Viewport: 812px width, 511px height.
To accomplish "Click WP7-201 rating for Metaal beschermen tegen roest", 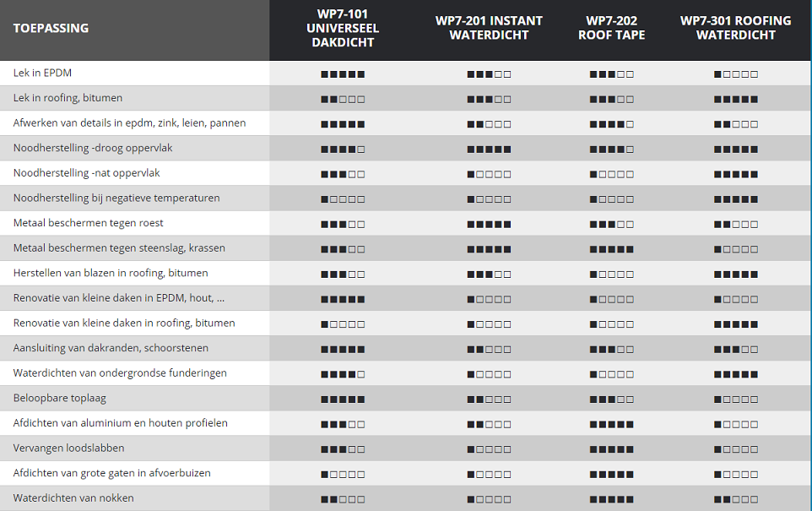I will click(x=489, y=224).
